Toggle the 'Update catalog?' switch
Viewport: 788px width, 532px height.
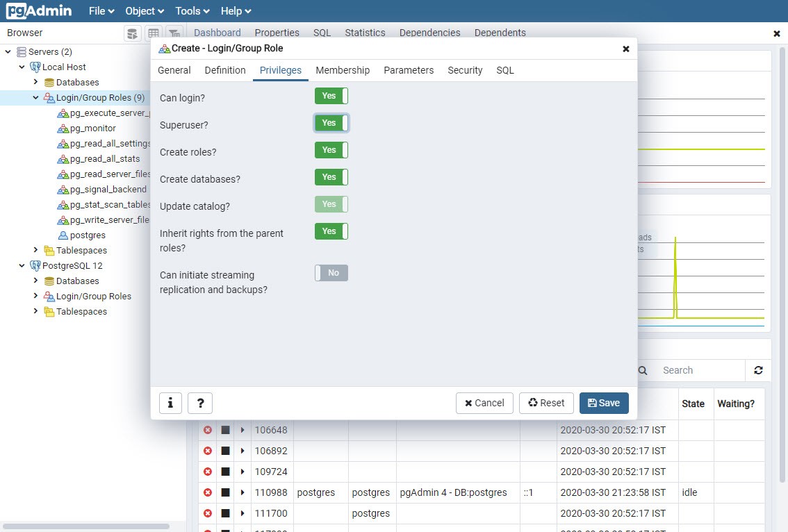coord(331,204)
